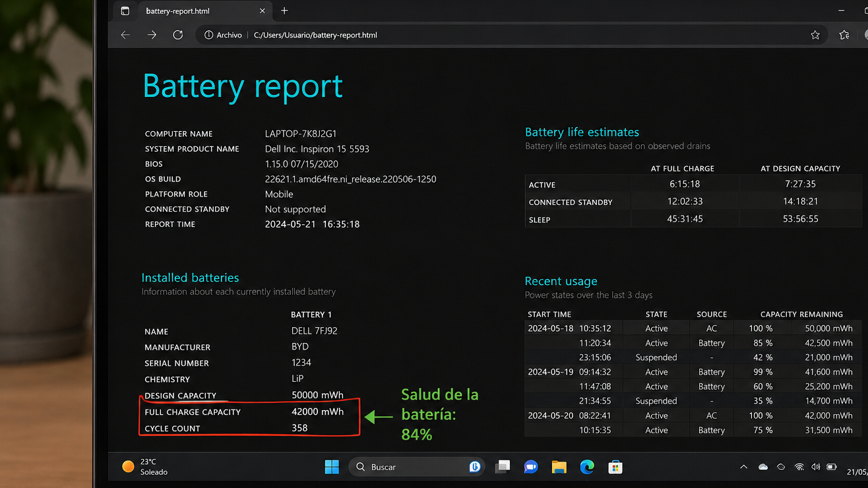Select the cycle count value 358

[x=299, y=427]
